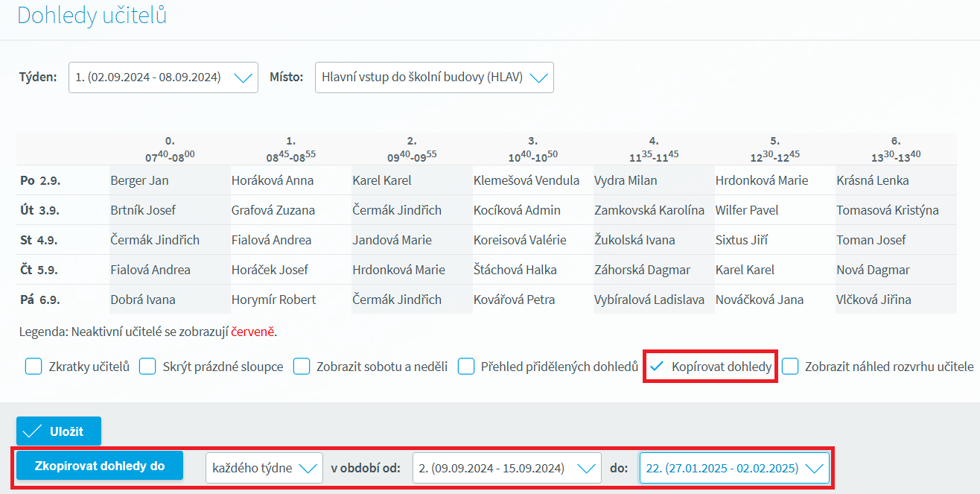Viewport: 980px width, 494px height.
Task: Open the 'v období od' start week dropdown
Action: pyautogui.click(x=506, y=468)
